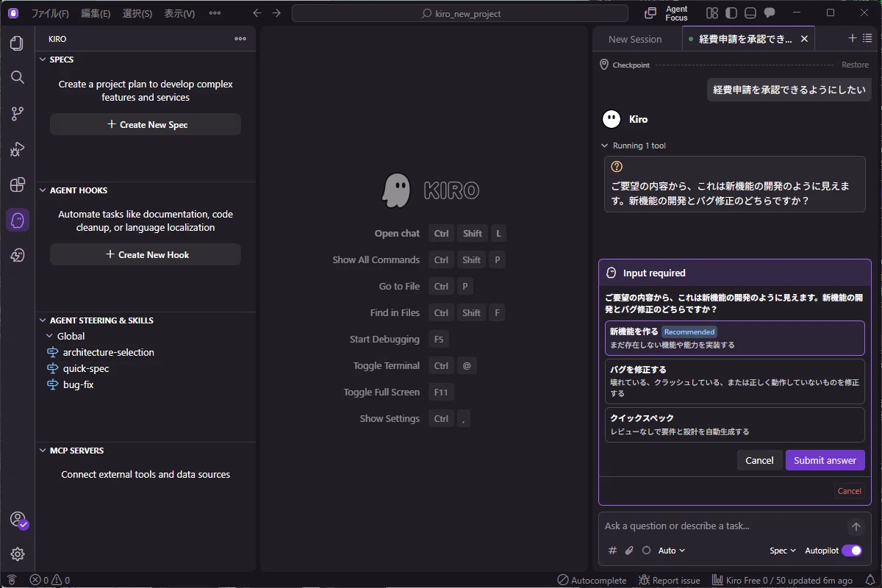Open the Search view icon

point(17,77)
